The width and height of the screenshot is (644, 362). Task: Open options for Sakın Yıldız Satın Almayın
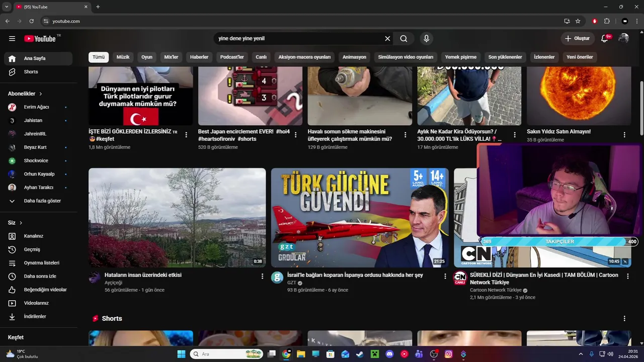point(624,135)
